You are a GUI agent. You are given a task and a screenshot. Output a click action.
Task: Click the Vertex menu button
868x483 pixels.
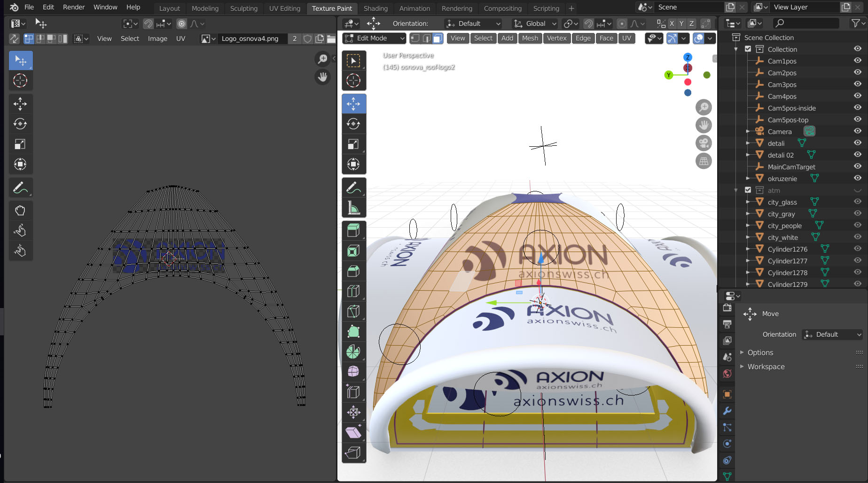click(556, 38)
